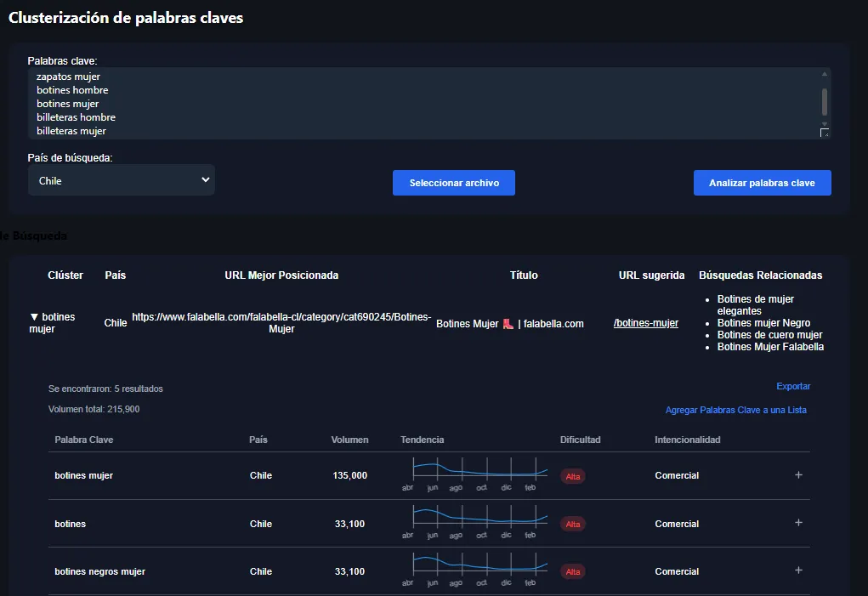Image resolution: width=868 pixels, height=596 pixels.
Task: Click the Dificultad column header
Action: click(580, 440)
